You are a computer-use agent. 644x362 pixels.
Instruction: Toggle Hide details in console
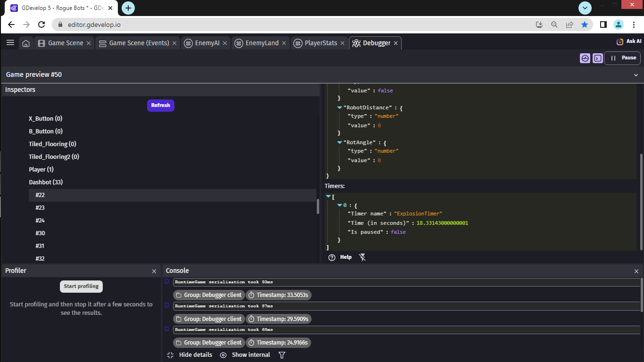[x=190, y=355]
